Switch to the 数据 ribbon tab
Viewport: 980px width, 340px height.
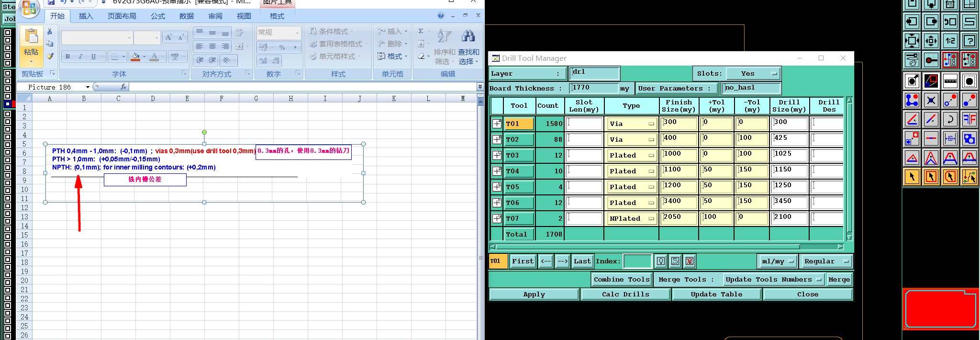pos(186,16)
